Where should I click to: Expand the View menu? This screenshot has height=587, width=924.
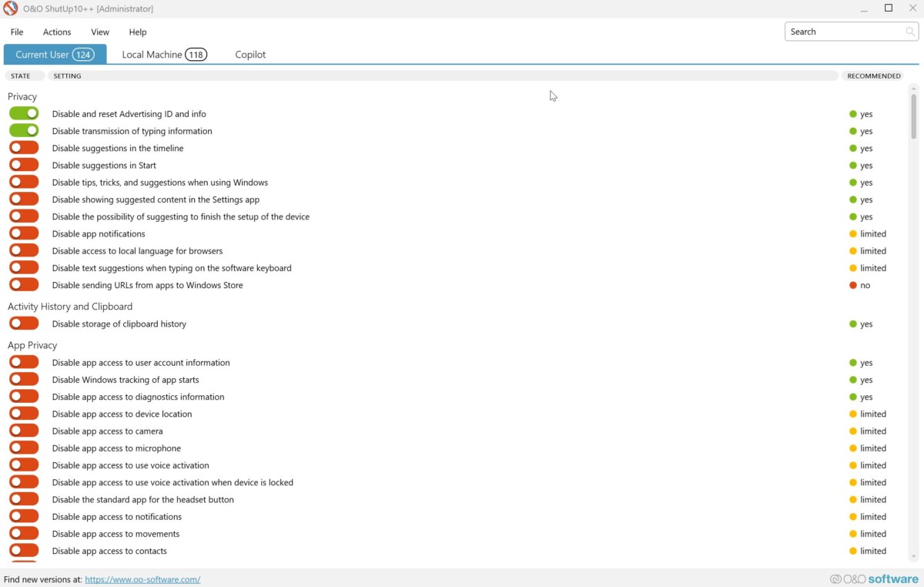tap(100, 32)
